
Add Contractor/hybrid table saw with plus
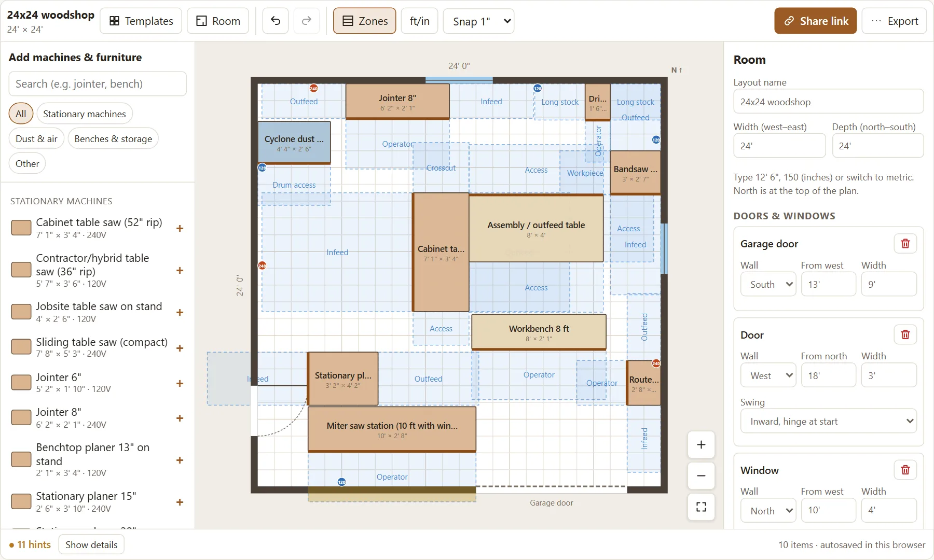pos(180,270)
